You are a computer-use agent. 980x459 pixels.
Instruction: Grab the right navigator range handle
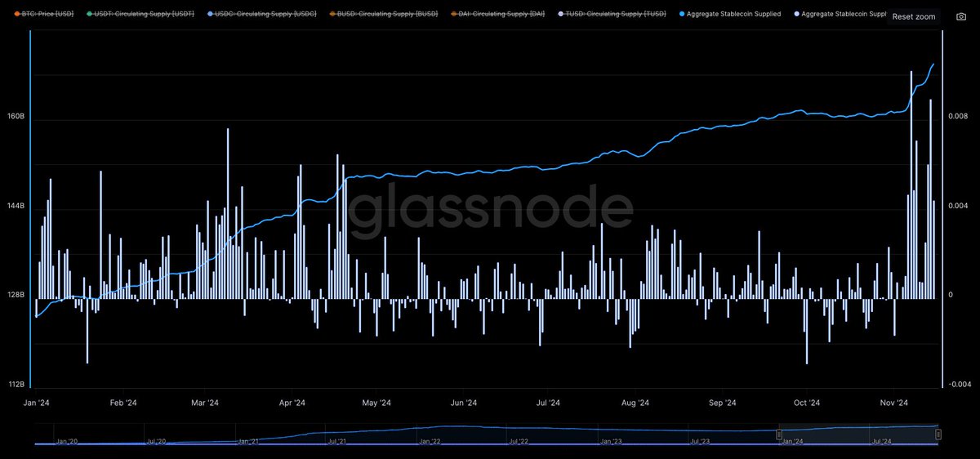(938, 434)
